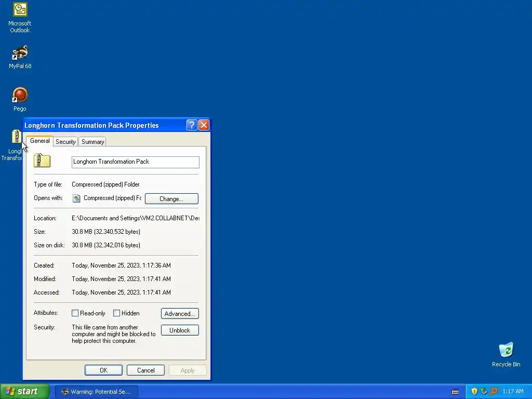This screenshot has height=399, width=532.
Task: Click the help question mark button in title bar
Action: click(x=192, y=125)
